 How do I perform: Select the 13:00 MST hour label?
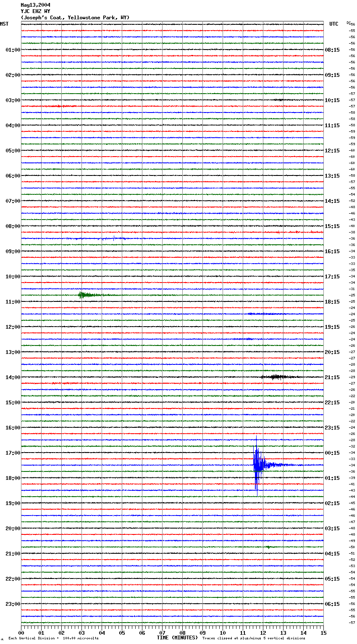(x=13, y=352)
